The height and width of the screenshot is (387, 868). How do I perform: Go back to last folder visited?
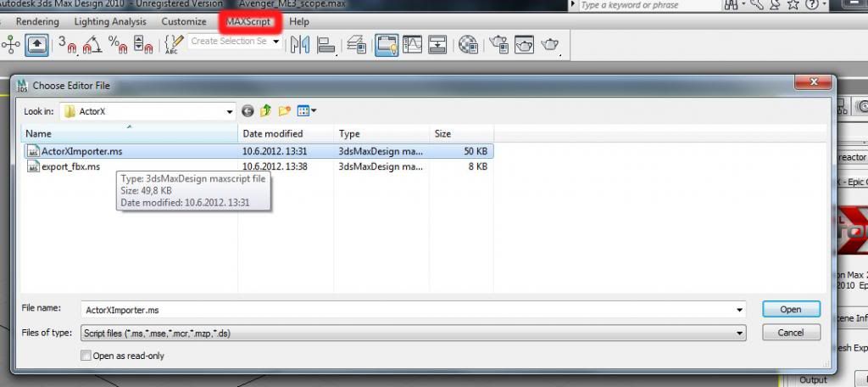248,111
